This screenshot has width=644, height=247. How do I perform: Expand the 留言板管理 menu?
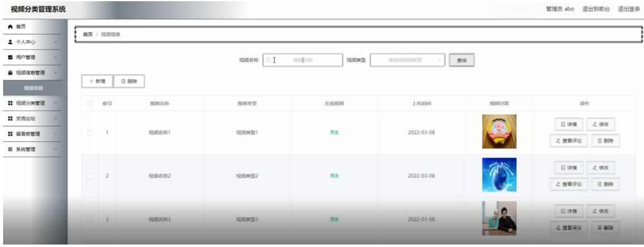(x=32, y=134)
